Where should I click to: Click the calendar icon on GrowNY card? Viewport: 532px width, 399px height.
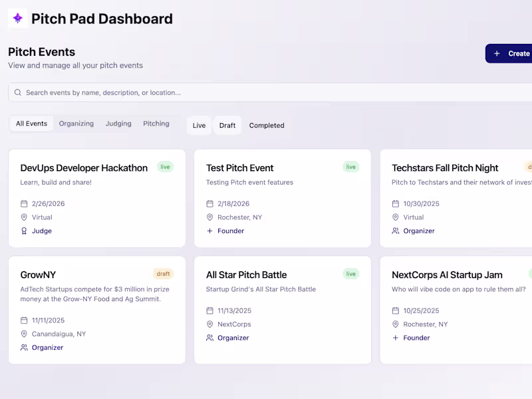point(23,320)
